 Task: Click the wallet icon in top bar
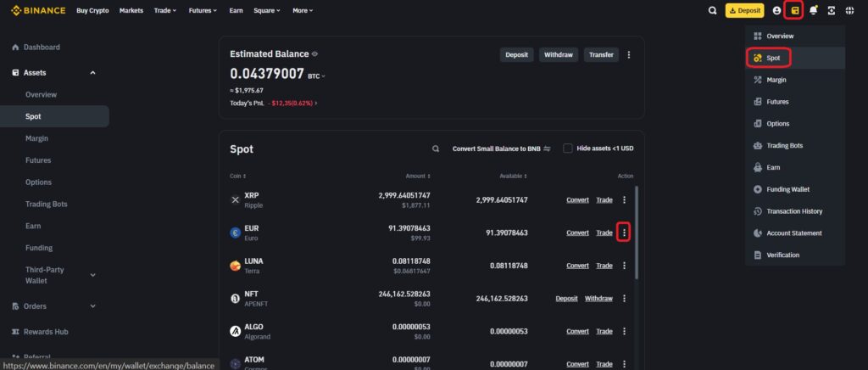tap(794, 10)
